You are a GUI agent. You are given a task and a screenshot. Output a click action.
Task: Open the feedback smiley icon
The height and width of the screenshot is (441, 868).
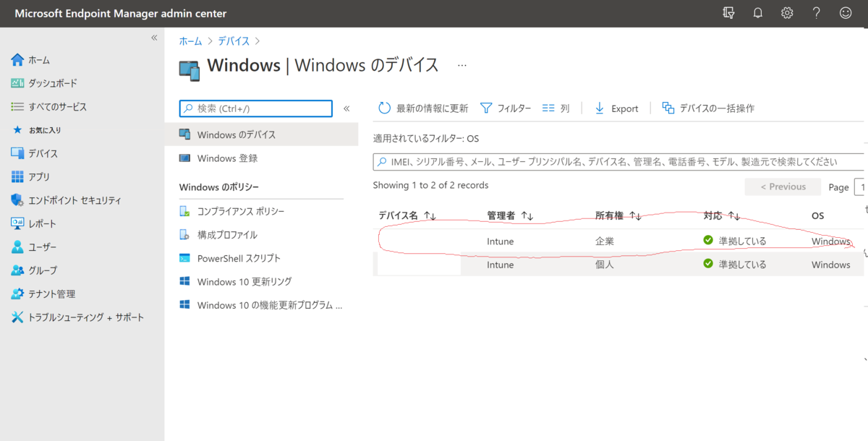(845, 13)
